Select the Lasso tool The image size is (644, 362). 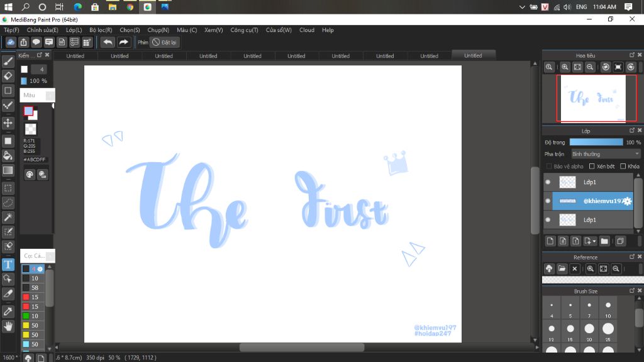(x=8, y=203)
